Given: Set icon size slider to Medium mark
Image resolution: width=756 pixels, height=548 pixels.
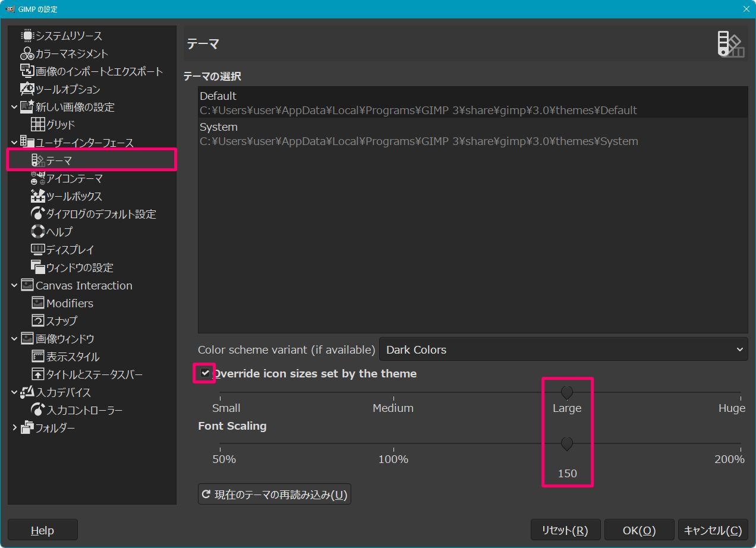Looking at the screenshot, I should pos(393,393).
